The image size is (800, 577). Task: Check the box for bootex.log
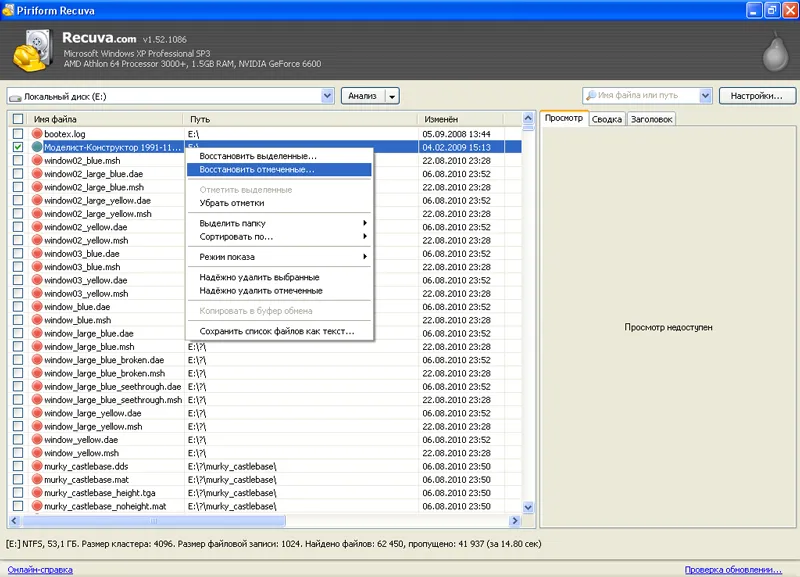coord(18,134)
